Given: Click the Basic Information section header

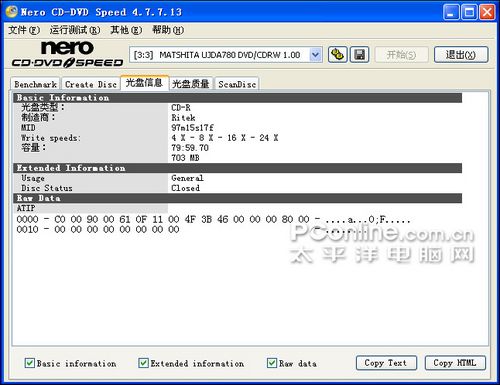Looking at the screenshot, I should click(237, 98).
